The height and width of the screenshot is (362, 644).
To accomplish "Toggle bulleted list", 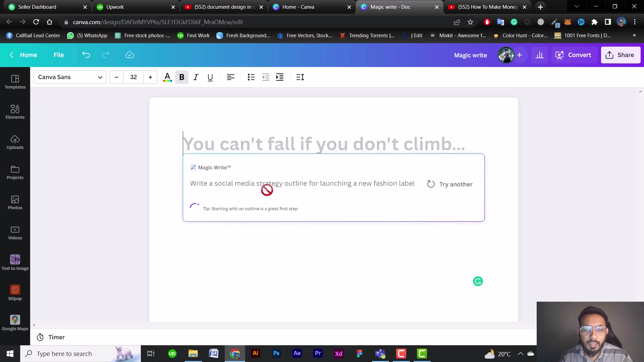I will pos(251,77).
